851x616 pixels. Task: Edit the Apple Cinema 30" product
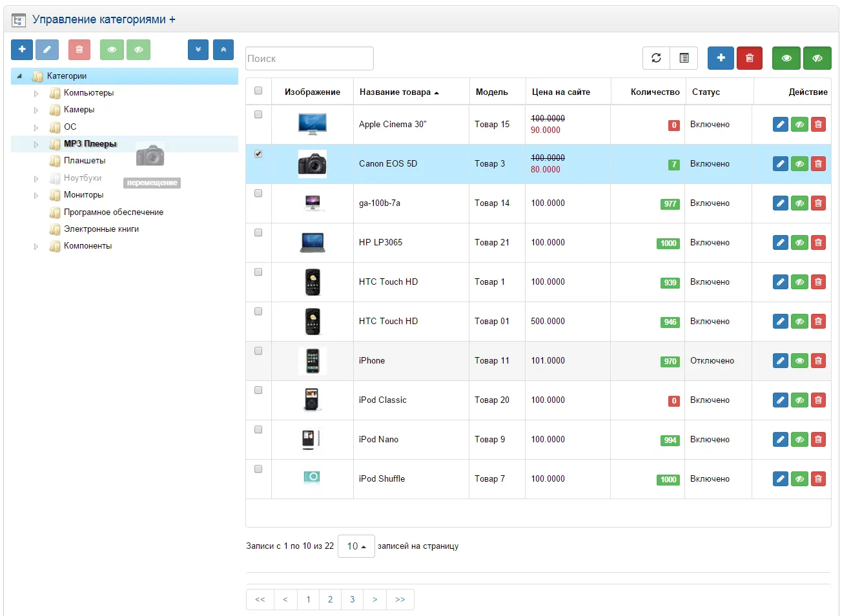click(780, 125)
